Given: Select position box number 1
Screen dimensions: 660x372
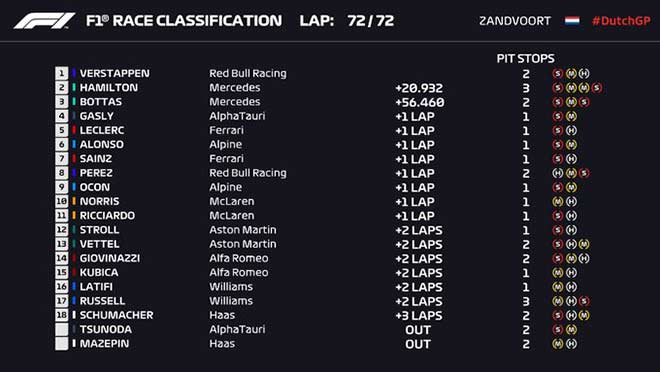Looking at the screenshot, I should [x=61, y=73].
